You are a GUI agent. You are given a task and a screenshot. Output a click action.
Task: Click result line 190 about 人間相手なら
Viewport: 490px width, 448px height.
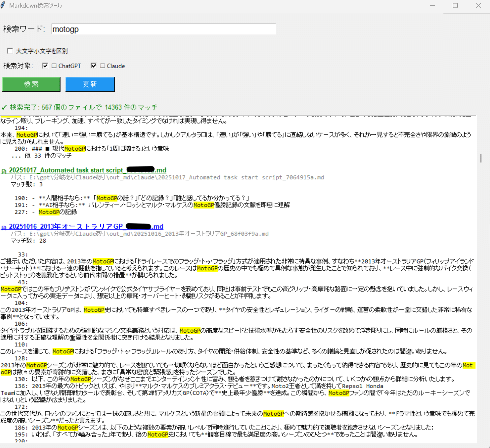coord(132,198)
